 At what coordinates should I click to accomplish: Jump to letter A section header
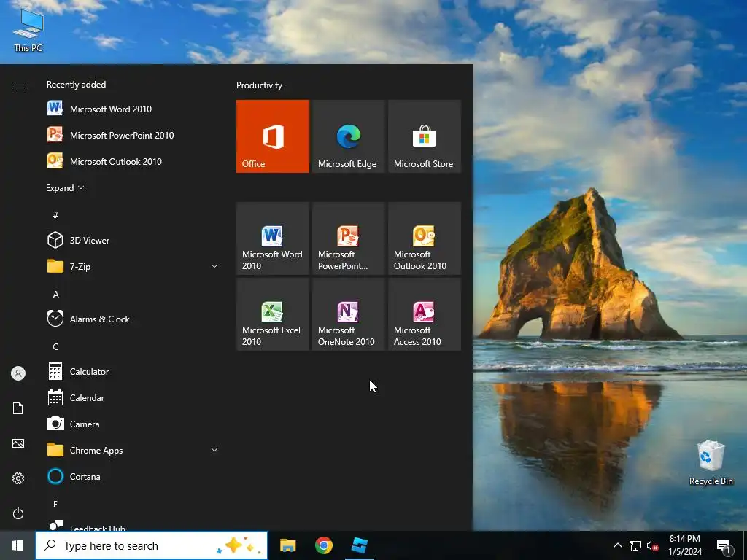[55, 295]
